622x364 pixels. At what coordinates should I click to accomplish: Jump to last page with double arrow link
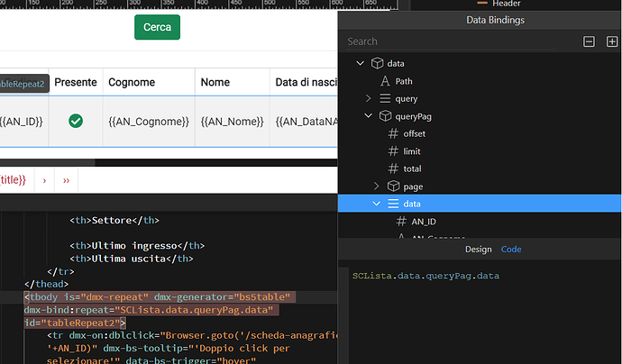coord(66,180)
